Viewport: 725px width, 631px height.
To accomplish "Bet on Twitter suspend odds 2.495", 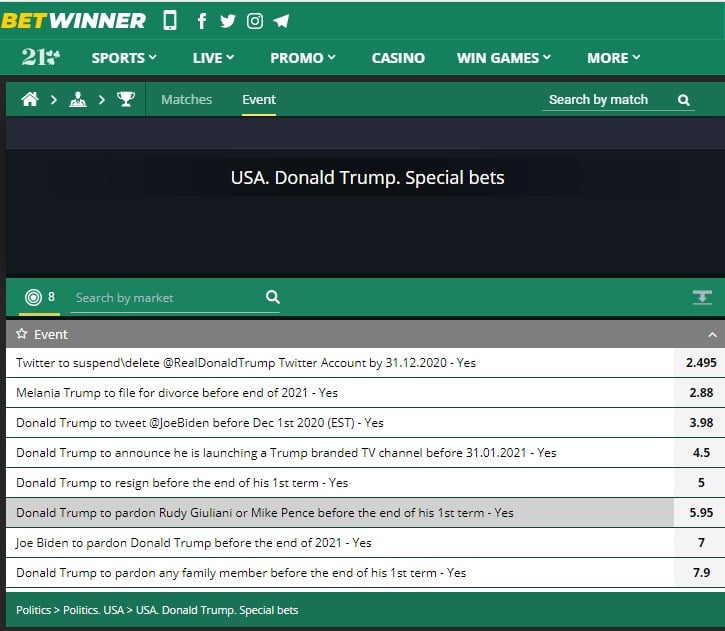I will (700, 362).
